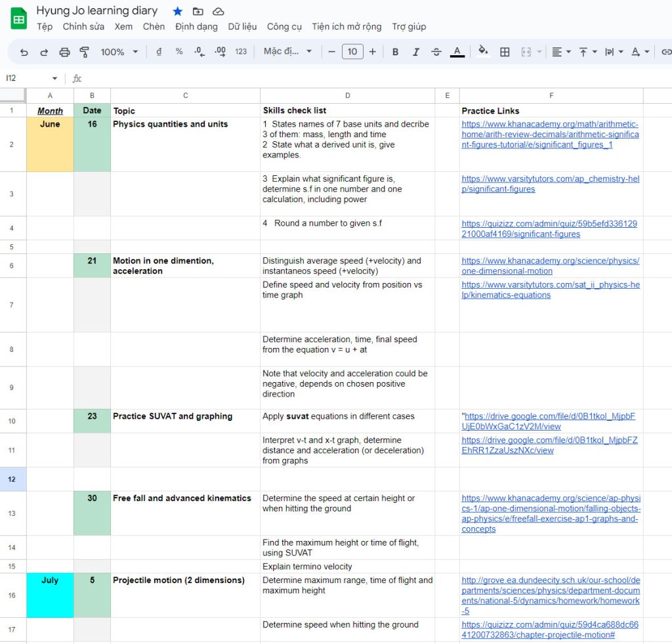Open the Dữ liệu menu
This screenshot has height=644, width=672.
click(242, 27)
